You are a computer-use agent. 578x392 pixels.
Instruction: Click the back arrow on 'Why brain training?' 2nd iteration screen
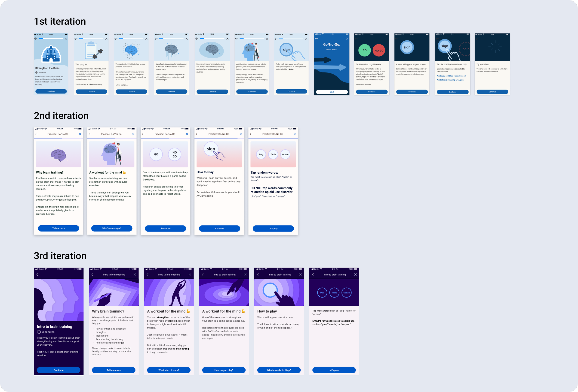tap(37, 134)
